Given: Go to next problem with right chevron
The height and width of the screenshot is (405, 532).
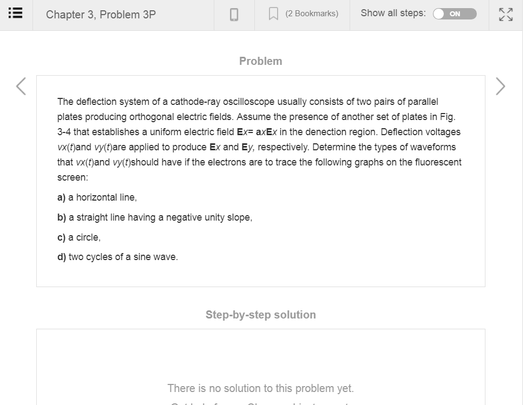Looking at the screenshot, I should coord(501,86).
